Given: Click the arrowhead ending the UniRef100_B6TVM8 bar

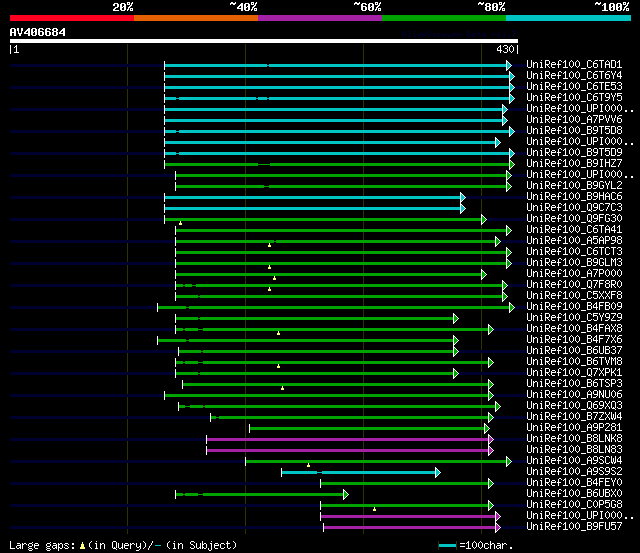Looking at the screenshot, I should coord(491,362).
